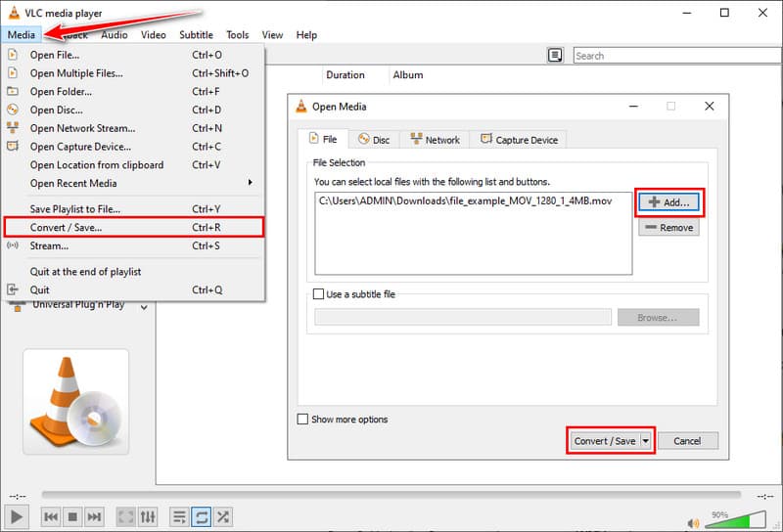The image size is (783, 532).
Task: Toggle fullscreen video mode icon
Action: [126, 516]
